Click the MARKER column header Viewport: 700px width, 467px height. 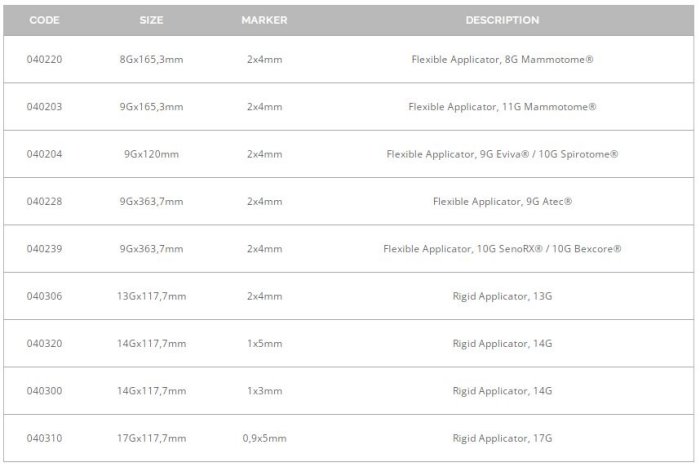[264, 20]
